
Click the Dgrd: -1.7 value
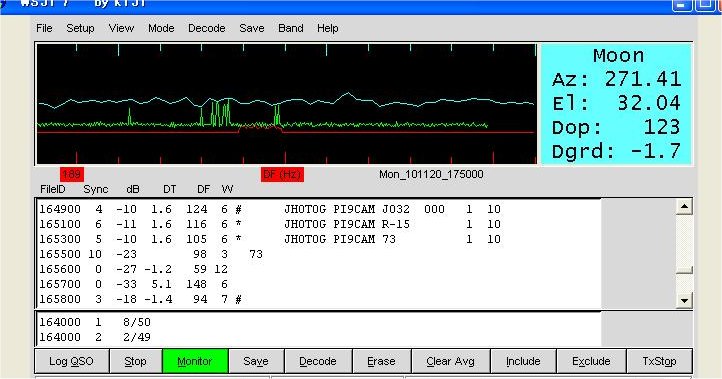pyautogui.click(x=617, y=151)
